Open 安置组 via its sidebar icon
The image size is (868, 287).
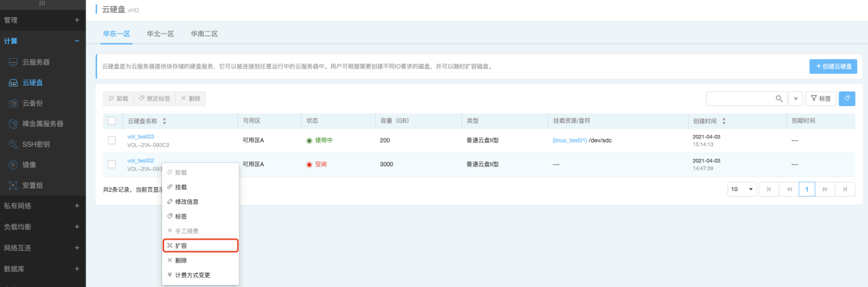point(13,185)
